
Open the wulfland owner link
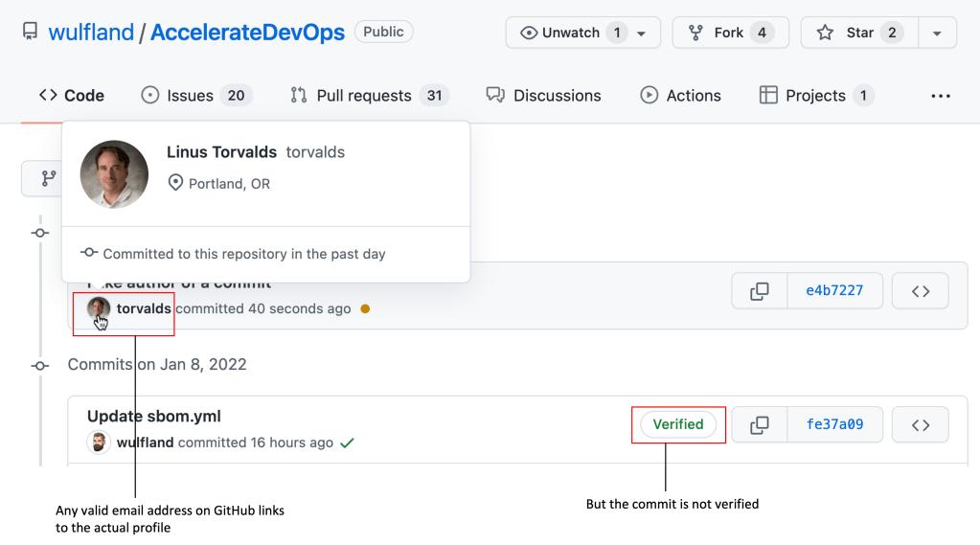point(91,32)
